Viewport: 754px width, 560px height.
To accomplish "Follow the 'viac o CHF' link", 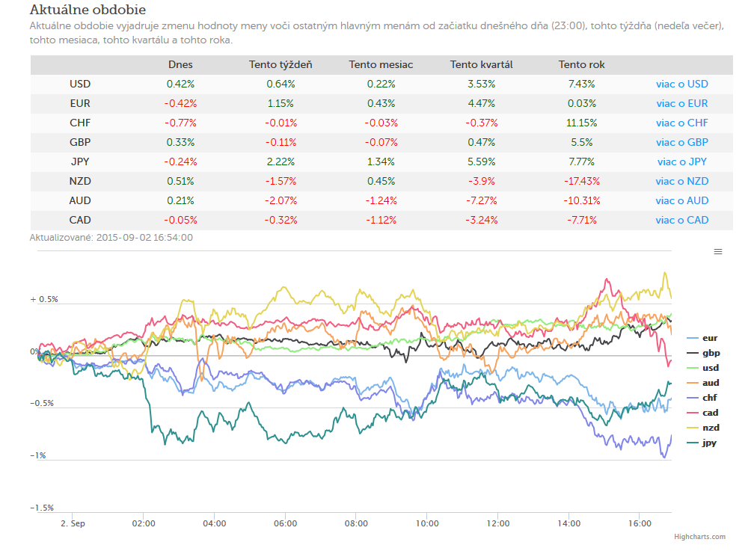I will pyautogui.click(x=682, y=123).
